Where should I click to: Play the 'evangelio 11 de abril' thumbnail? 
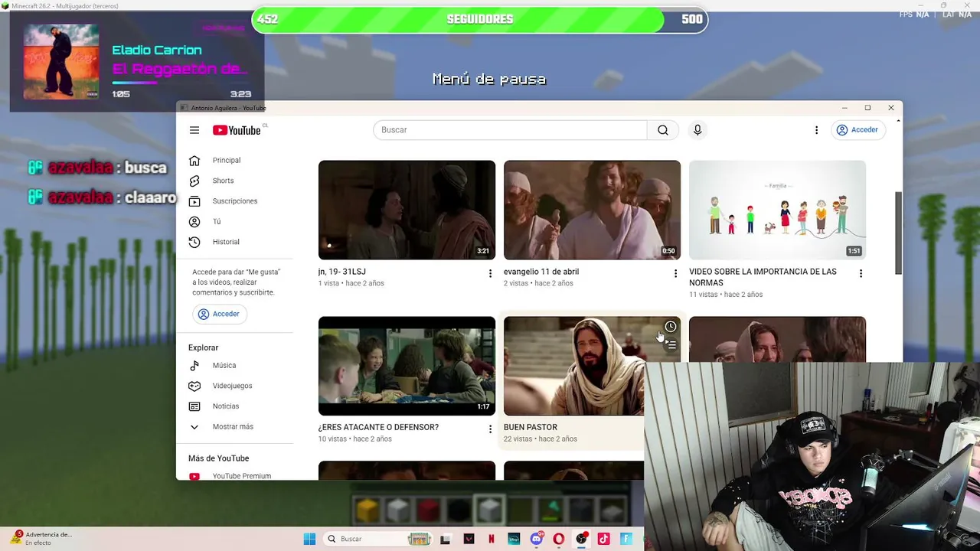tap(592, 210)
